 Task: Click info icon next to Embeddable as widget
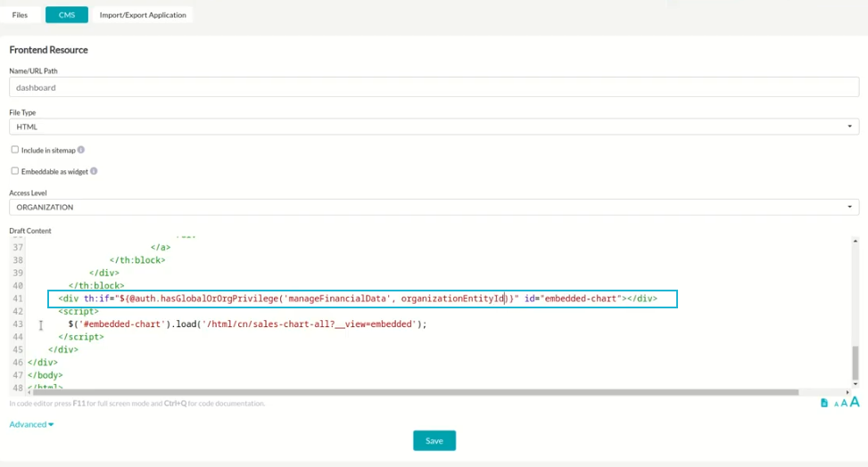94,171
